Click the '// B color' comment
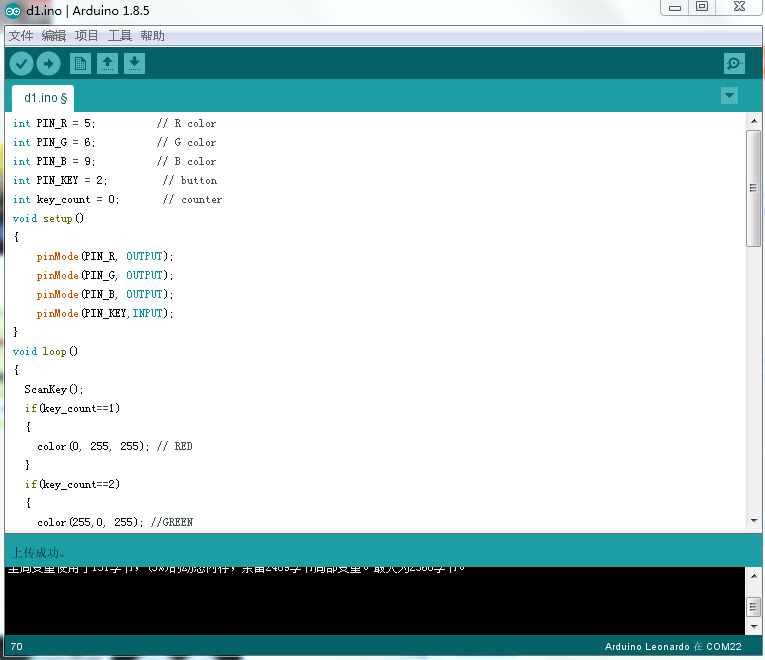 186,161
